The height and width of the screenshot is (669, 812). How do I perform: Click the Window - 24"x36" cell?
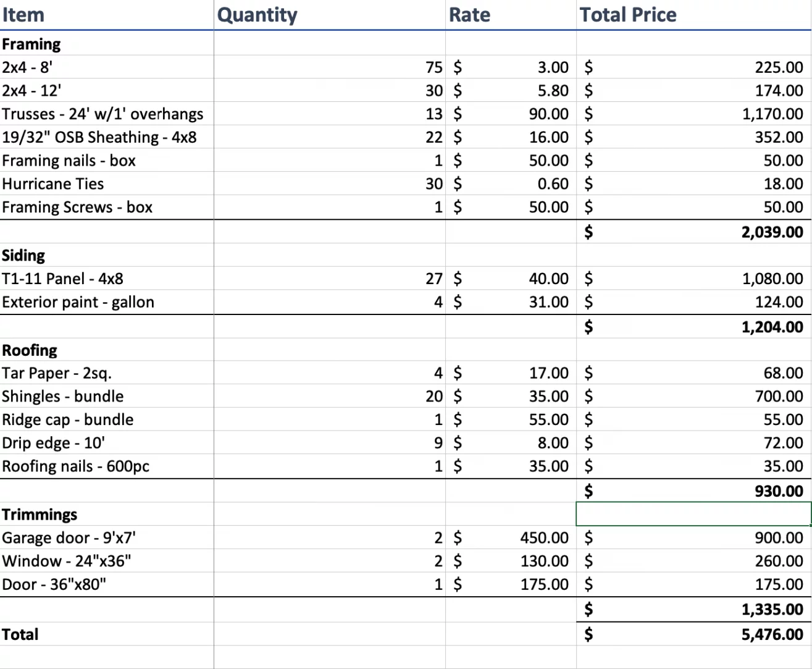(x=107, y=561)
